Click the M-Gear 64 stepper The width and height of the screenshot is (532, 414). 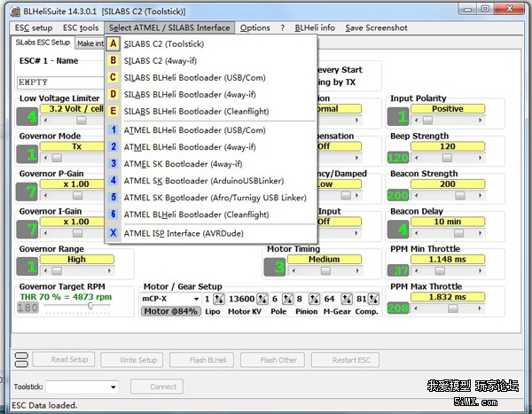347,299
